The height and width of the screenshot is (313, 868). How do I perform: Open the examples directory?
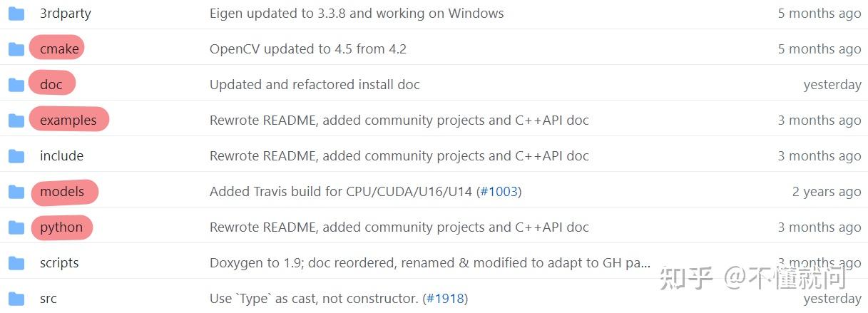click(68, 120)
